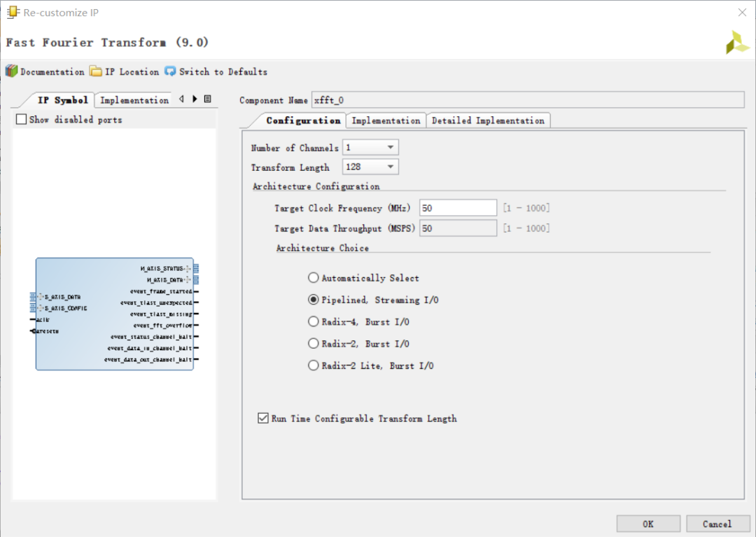Image resolution: width=756 pixels, height=537 pixels.
Task: Choose the Automatically Select radio option
Action: [x=314, y=278]
